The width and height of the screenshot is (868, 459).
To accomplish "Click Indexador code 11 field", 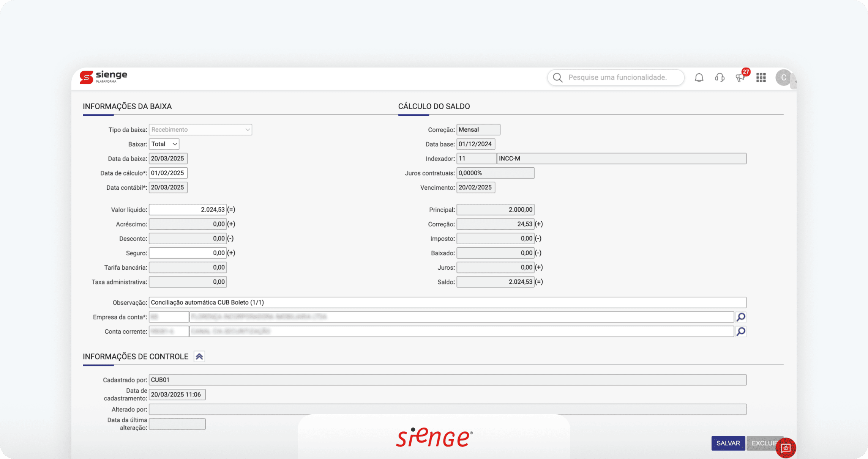I will tap(476, 159).
